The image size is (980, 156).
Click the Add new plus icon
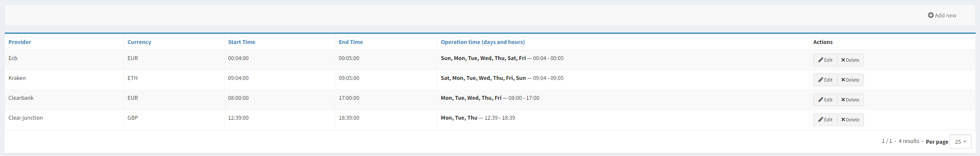(x=931, y=15)
